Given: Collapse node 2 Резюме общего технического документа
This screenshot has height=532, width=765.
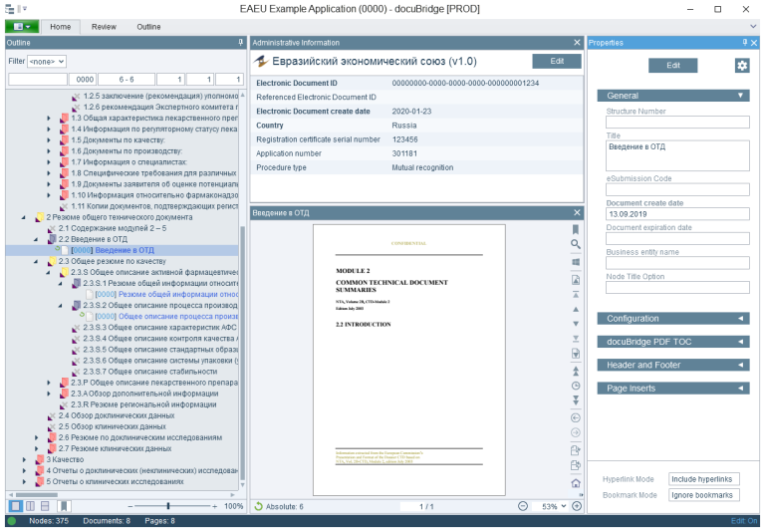Looking at the screenshot, I should pyautogui.click(x=24, y=217).
